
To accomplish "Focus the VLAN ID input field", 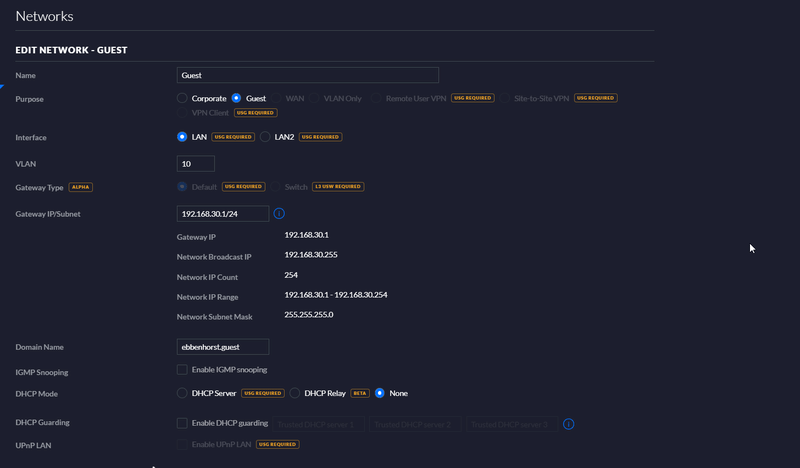I will 195,163.
